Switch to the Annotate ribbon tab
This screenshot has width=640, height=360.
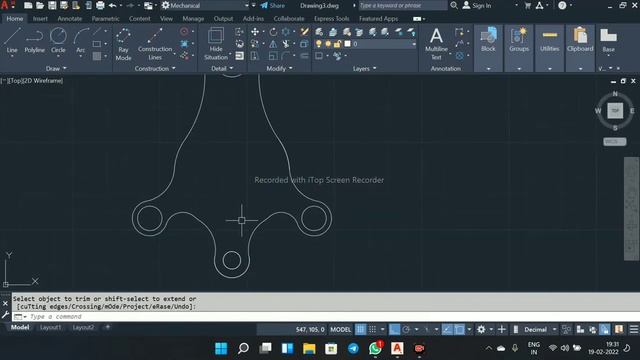tap(69, 18)
